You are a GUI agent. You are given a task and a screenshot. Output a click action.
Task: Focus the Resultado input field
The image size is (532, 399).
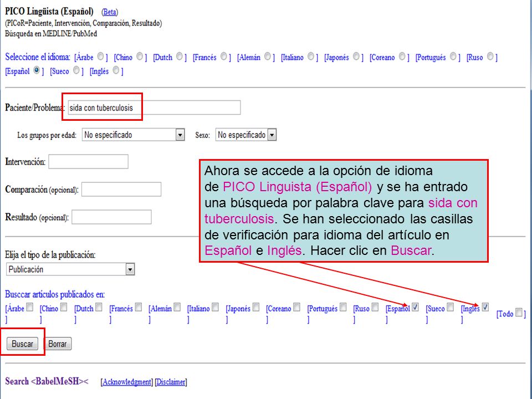coord(111,217)
